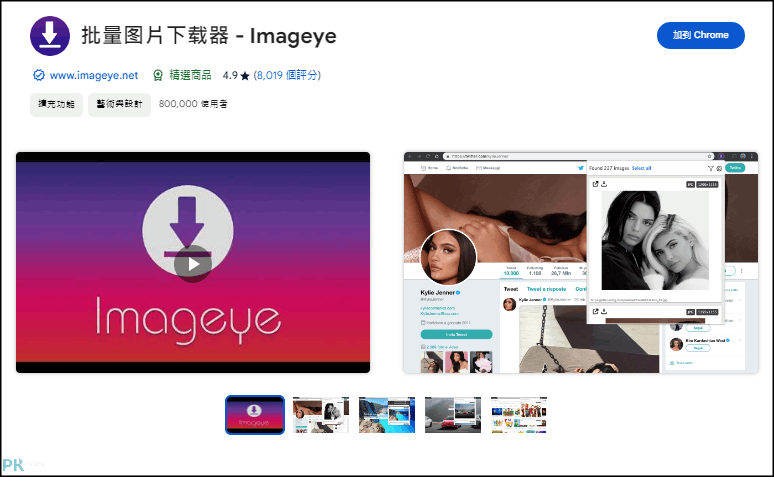
Task: Play the Imageye promo video
Action: tap(193, 264)
